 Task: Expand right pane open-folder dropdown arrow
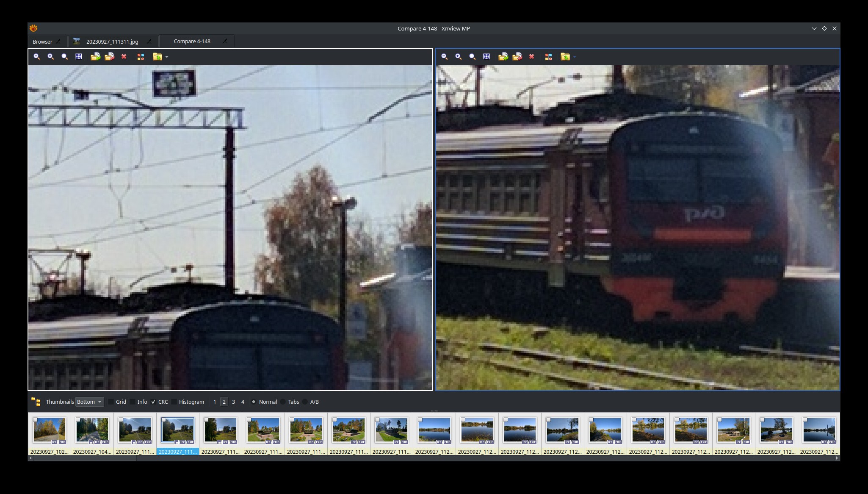[575, 57]
